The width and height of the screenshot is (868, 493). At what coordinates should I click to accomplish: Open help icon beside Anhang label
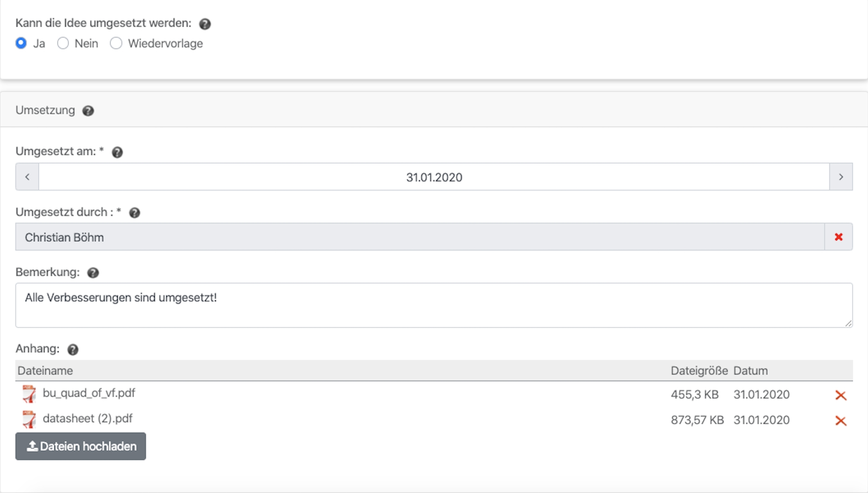point(73,349)
